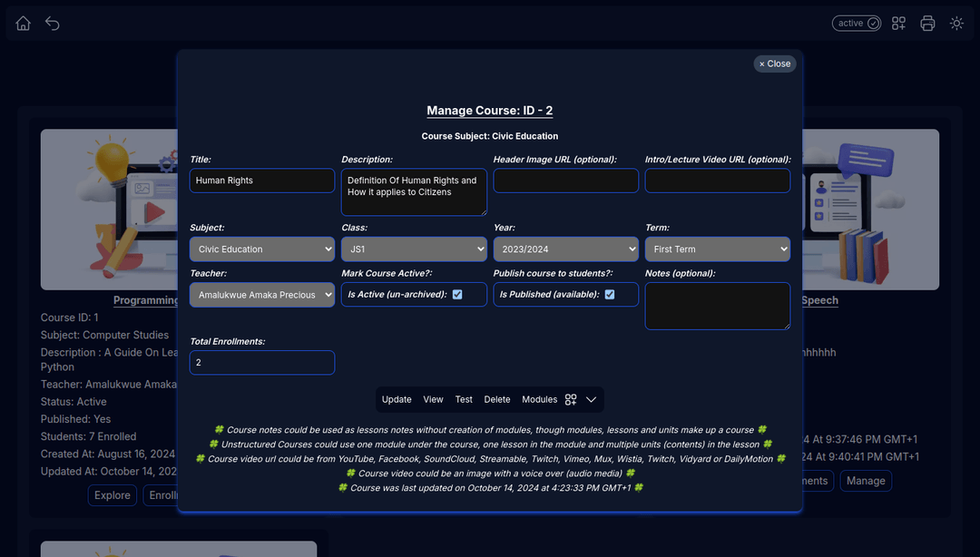Viewport: 980px width, 557px height.
Task: Select Delete in the course action bar
Action: [497, 399]
